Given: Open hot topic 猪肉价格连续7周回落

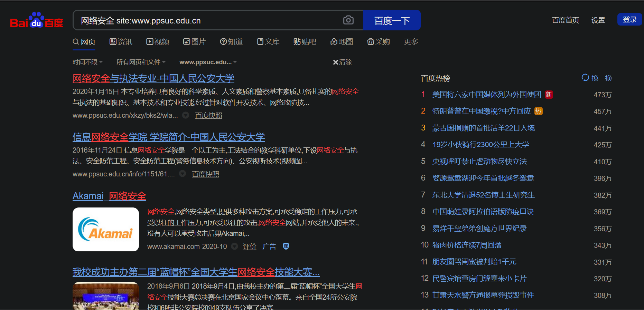Looking at the screenshot, I should pos(467,245).
